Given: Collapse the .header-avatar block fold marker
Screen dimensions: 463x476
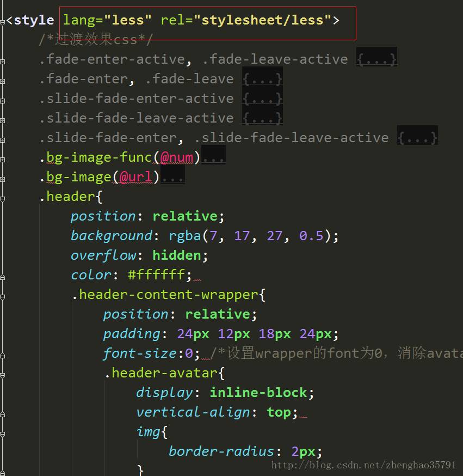Looking at the screenshot, I should (x=2, y=376).
